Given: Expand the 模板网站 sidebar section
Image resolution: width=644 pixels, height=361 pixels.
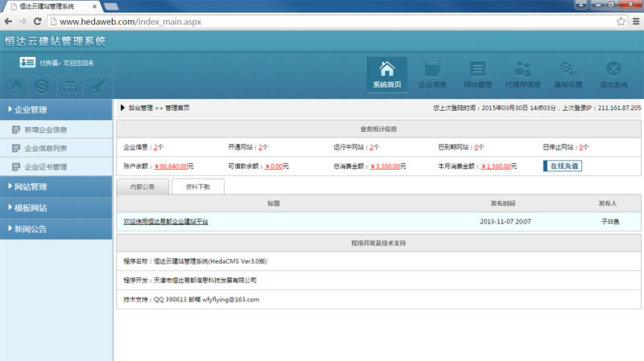Looking at the screenshot, I should [56, 207].
